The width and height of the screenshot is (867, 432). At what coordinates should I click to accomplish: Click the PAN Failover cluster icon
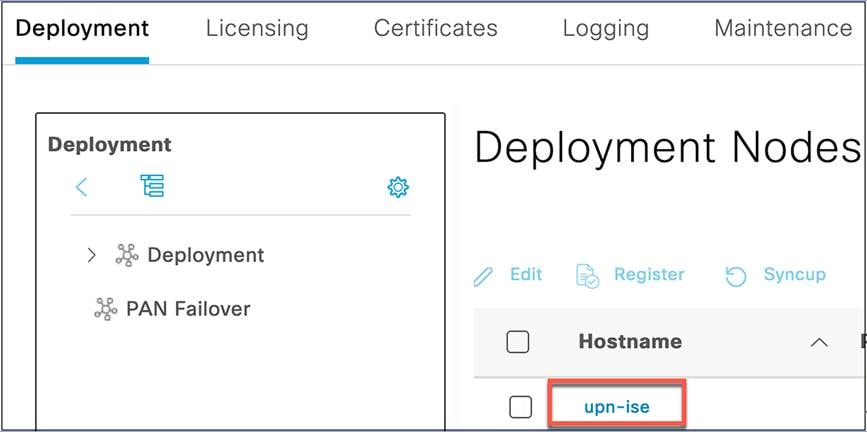pyautogui.click(x=106, y=309)
